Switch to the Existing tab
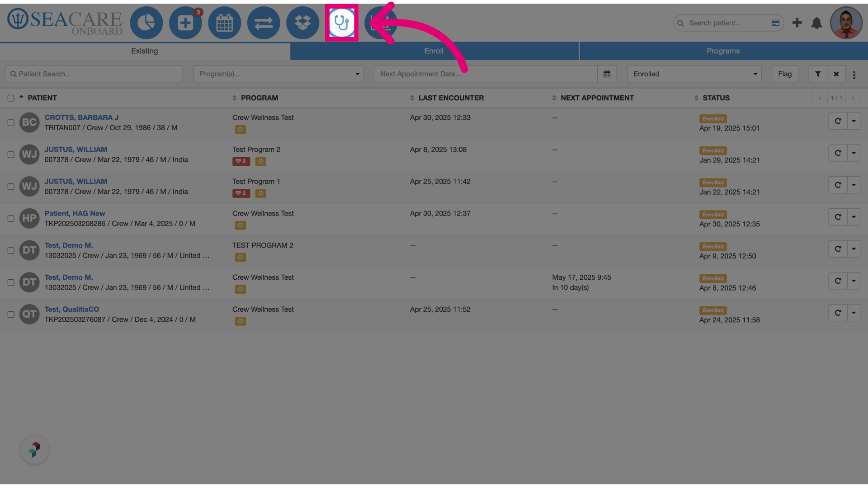This screenshot has height=488, width=868. (x=145, y=51)
